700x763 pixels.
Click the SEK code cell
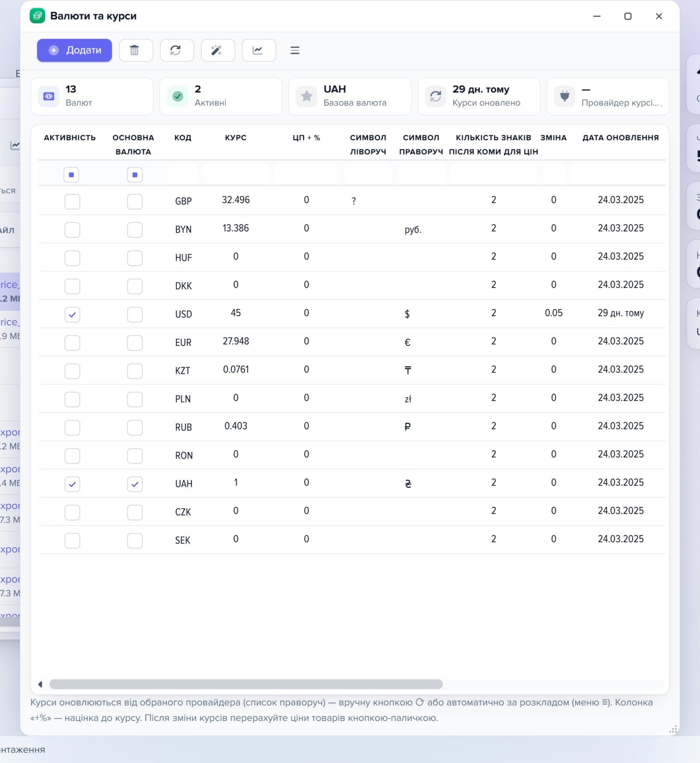(183, 540)
